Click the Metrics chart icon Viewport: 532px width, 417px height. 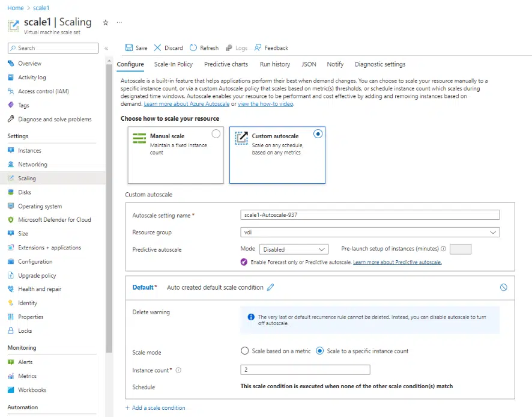click(x=11, y=376)
